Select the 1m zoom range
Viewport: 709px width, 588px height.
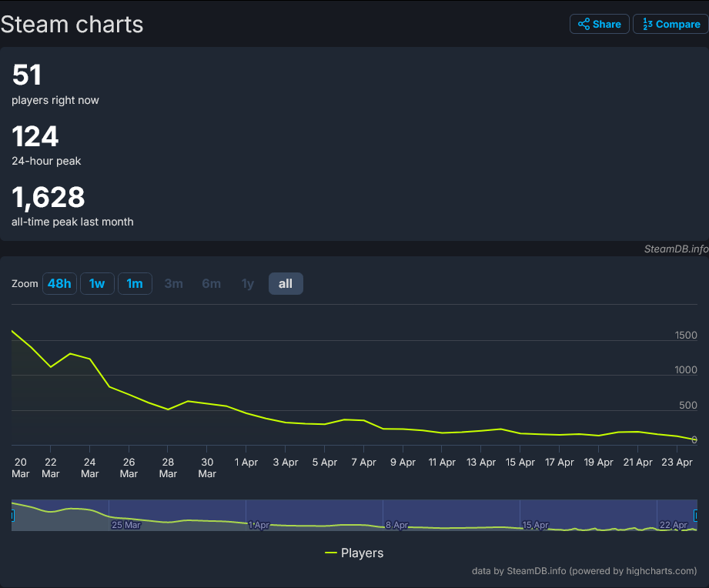click(135, 283)
